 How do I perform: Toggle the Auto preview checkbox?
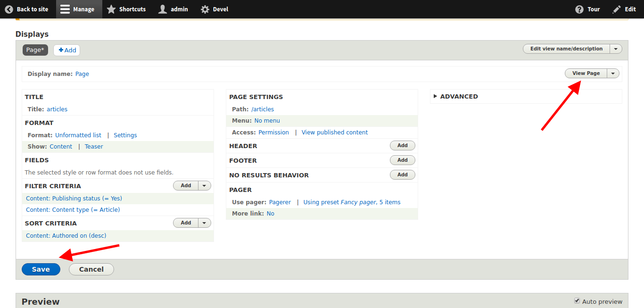tap(577, 301)
